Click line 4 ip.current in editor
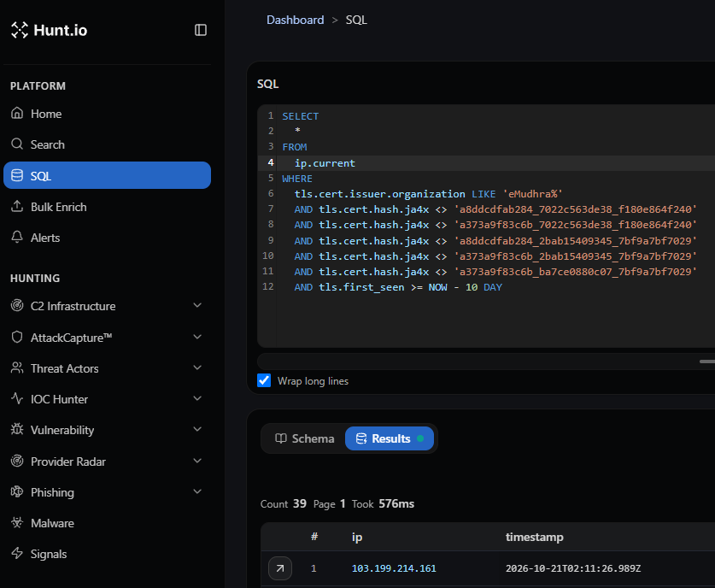 coord(325,163)
